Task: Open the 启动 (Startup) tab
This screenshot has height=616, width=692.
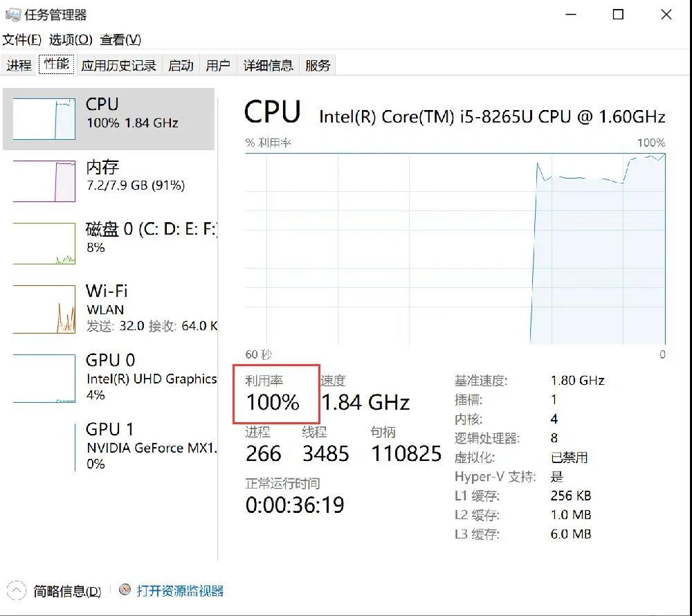Action: [181, 64]
